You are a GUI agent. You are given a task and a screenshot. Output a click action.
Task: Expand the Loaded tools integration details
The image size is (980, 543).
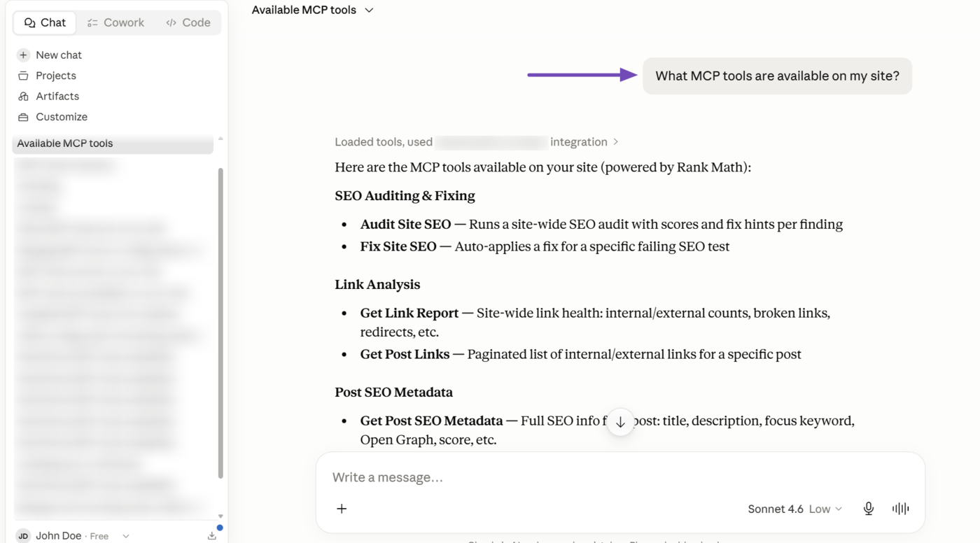476,142
